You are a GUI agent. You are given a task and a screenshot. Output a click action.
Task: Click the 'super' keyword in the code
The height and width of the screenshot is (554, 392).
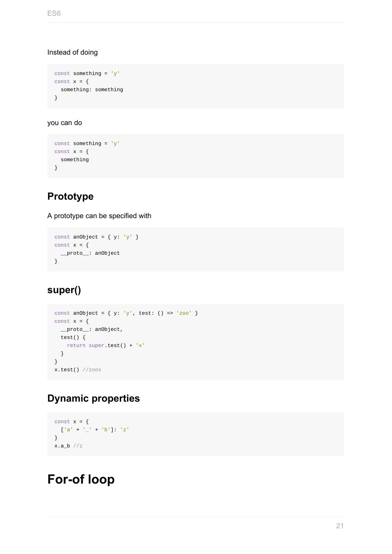coord(96,345)
